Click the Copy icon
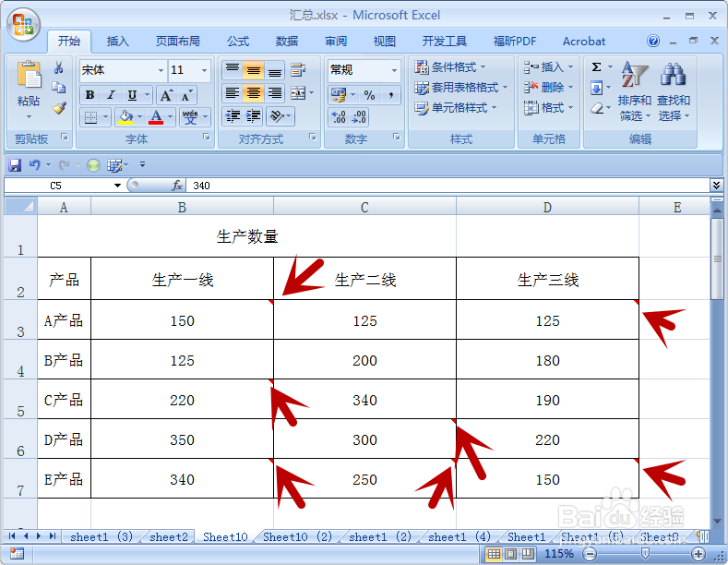 [x=58, y=88]
